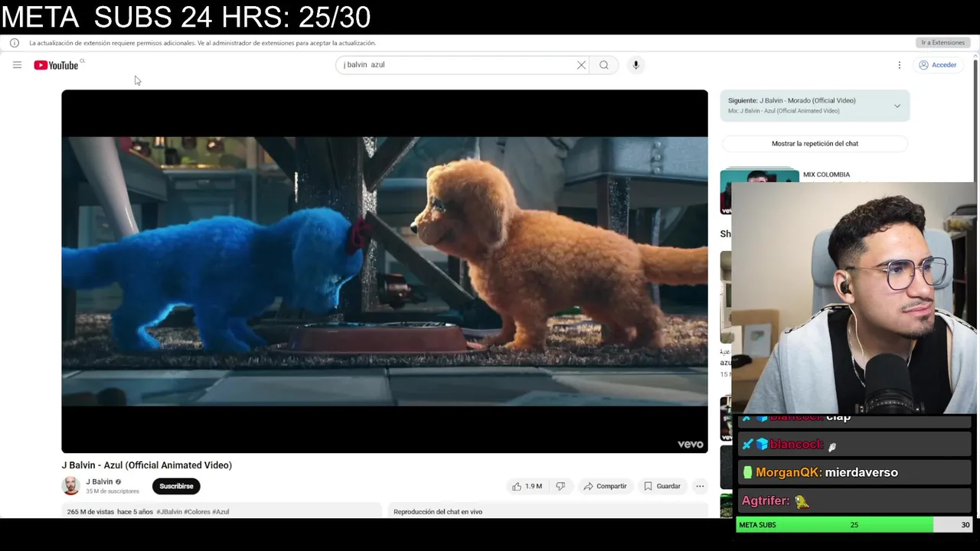
Task: Click the video player to pause
Action: [384, 271]
